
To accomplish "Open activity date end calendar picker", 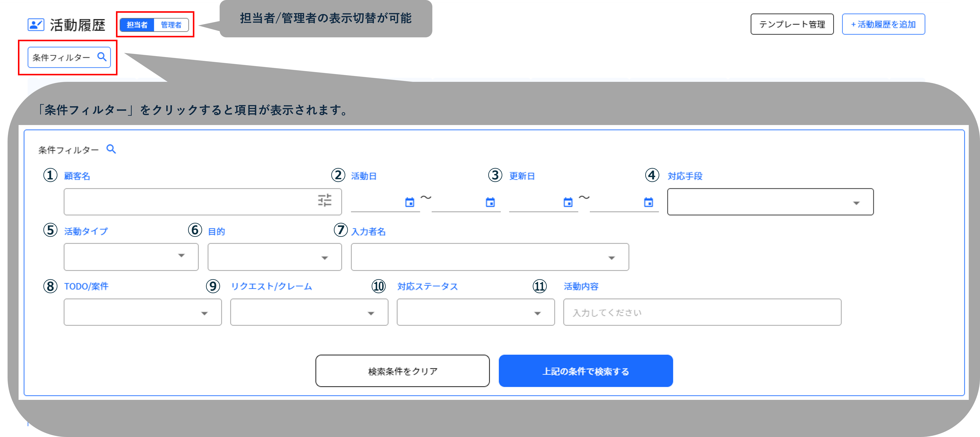I will pyautogui.click(x=490, y=202).
